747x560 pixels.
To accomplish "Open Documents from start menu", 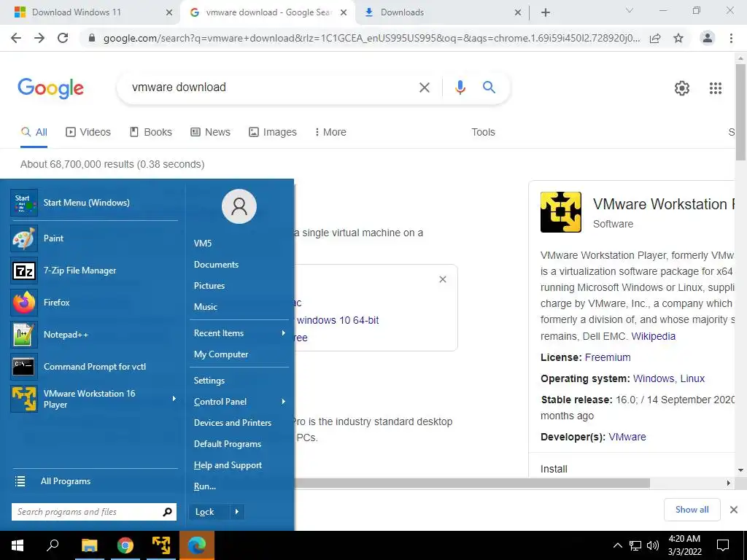I will (216, 264).
